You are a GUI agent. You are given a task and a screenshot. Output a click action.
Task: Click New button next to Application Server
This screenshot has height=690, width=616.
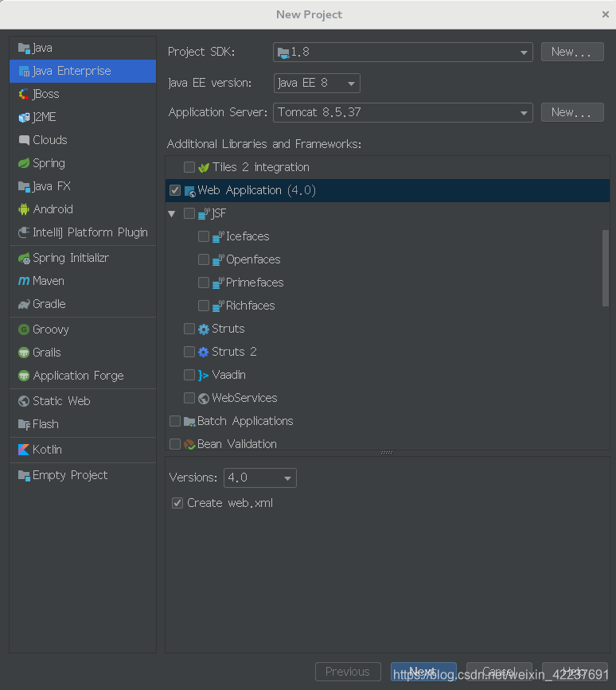pos(572,113)
